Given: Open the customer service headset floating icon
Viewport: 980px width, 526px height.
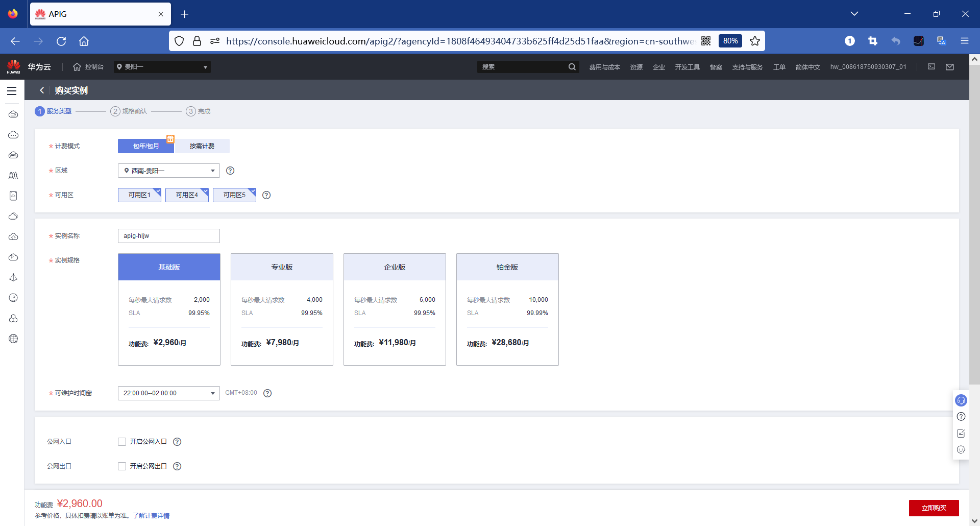Looking at the screenshot, I should tap(961, 400).
